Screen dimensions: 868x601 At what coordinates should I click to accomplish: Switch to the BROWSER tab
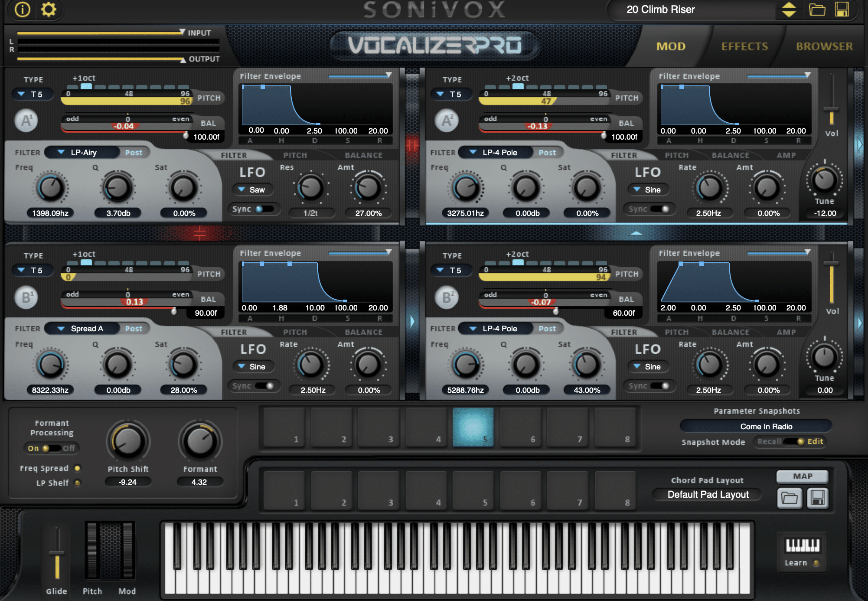(x=824, y=46)
